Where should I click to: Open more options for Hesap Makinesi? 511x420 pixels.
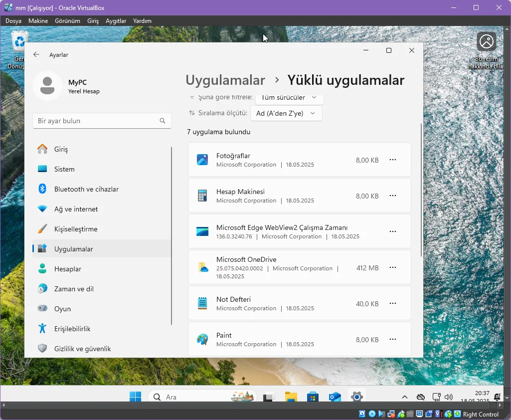coord(393,196)
